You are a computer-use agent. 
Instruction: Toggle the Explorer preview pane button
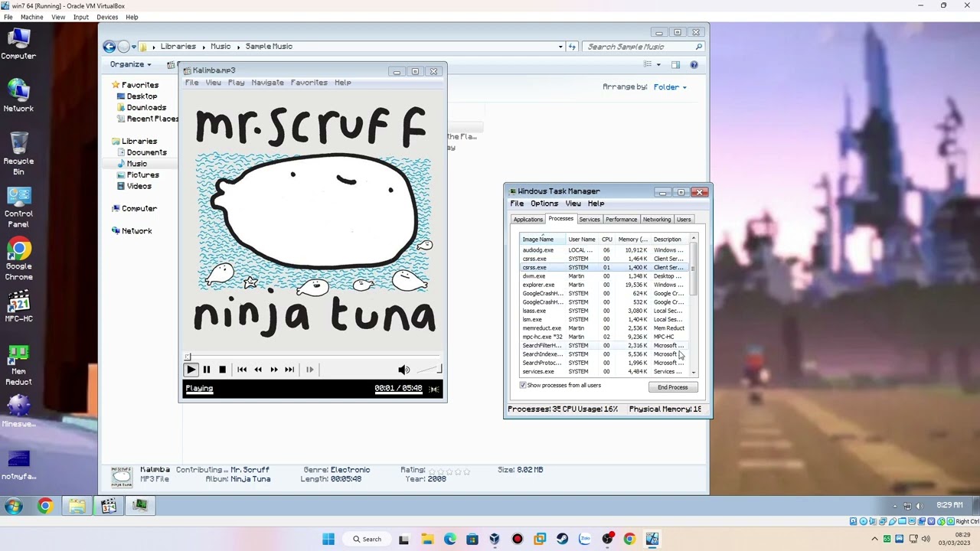675,65
